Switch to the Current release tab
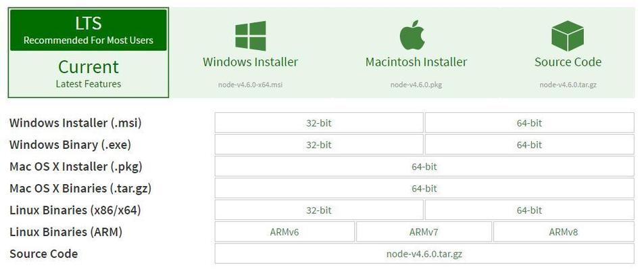 89,74
